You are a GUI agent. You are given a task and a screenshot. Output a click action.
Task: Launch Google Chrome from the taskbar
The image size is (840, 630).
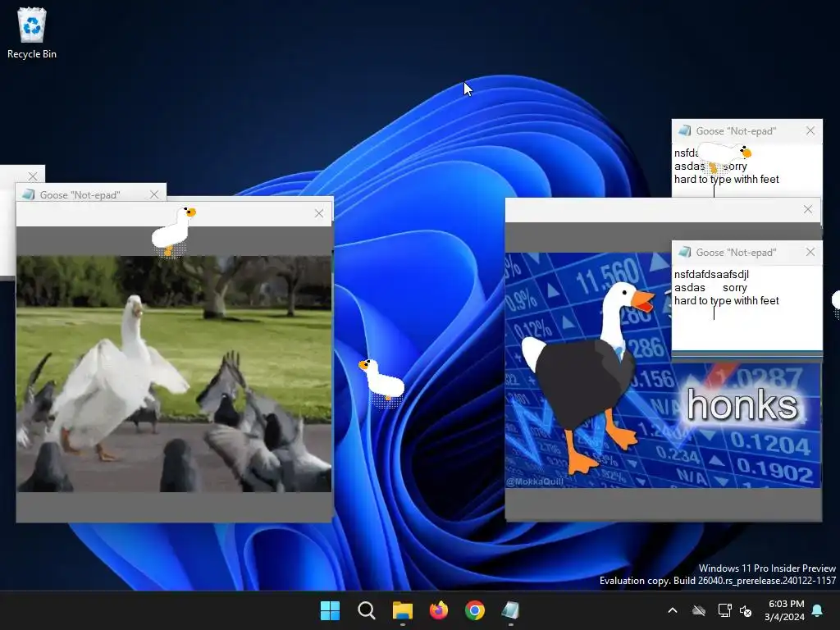click(x=475, y=610)
